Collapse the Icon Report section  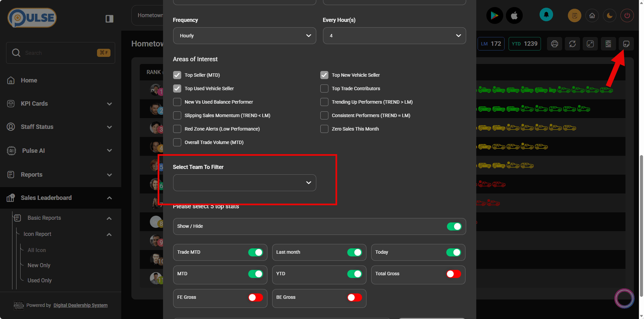(x=109, y=234)
